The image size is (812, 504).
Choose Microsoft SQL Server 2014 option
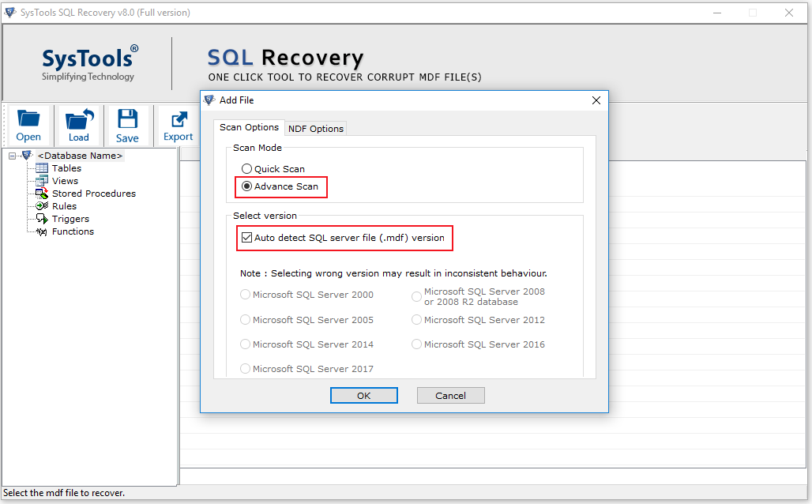tap(245, 344)
